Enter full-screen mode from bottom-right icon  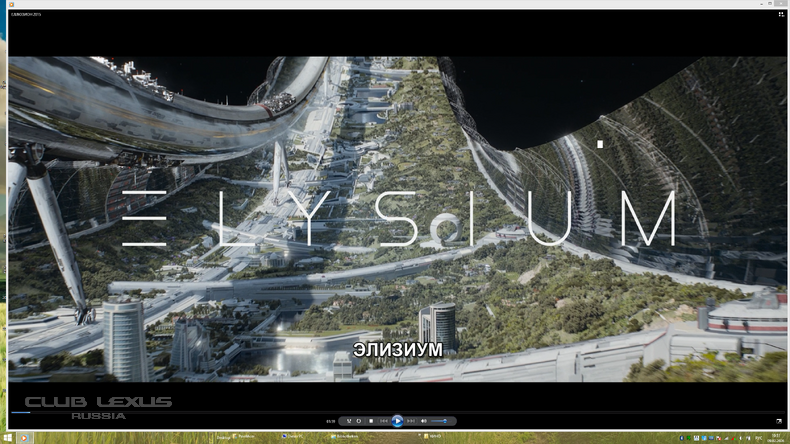(x=779, y=421)
